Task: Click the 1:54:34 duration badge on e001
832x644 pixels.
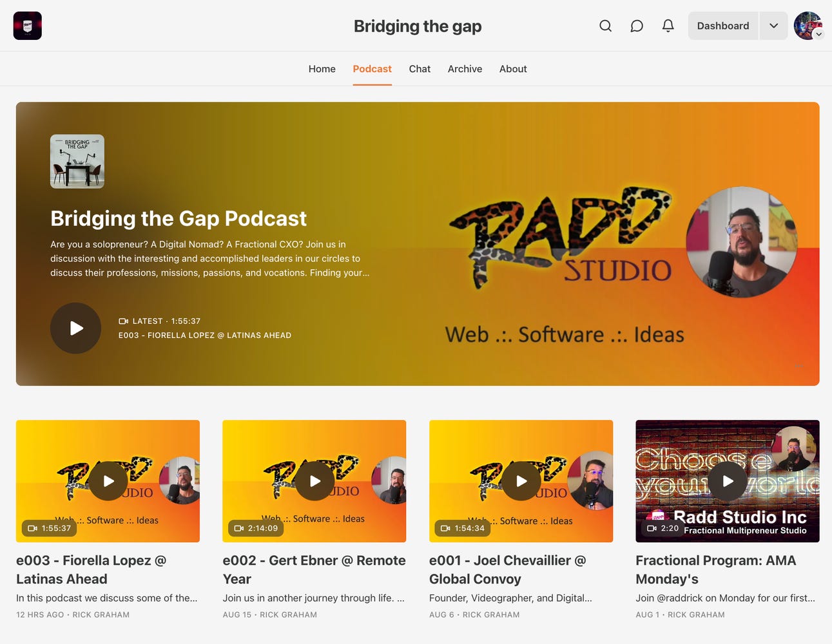Action: [463, 528]
